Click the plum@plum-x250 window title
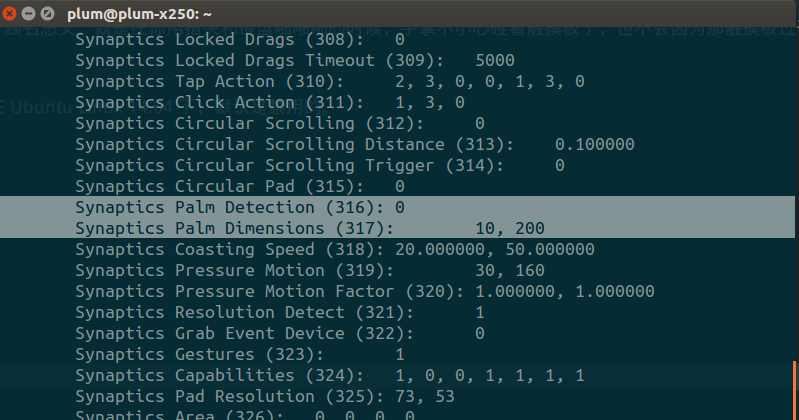Viewport: 799px width, 420px height. (x=139, y=14)
